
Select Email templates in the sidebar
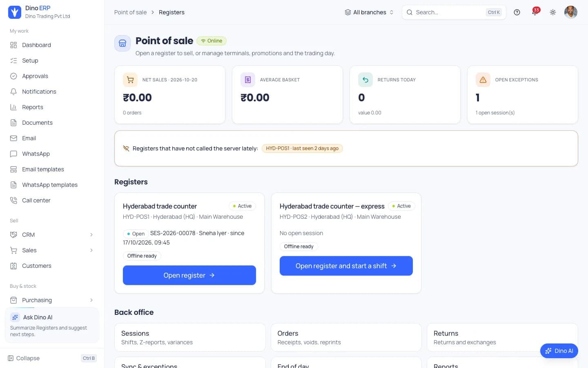point(52,169)
